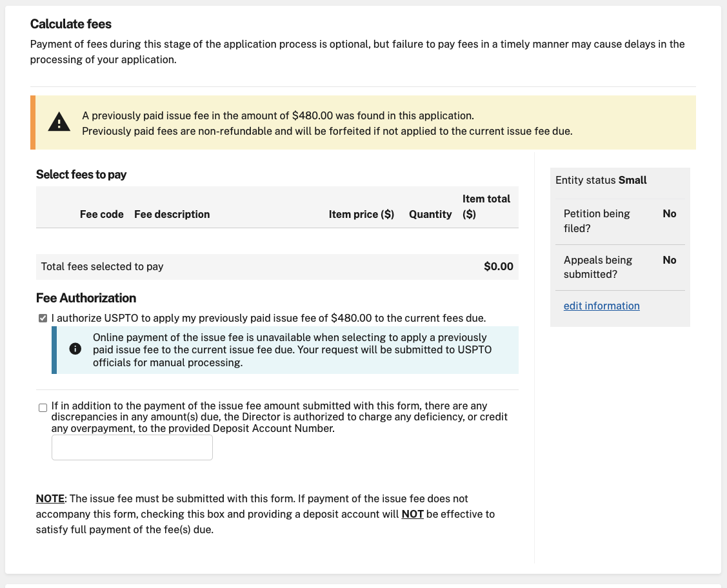Image resolution: width=727 pixels, height=588 pixels.
Task: Click the $0.00 total fees amount
Action: click(498, 266)
